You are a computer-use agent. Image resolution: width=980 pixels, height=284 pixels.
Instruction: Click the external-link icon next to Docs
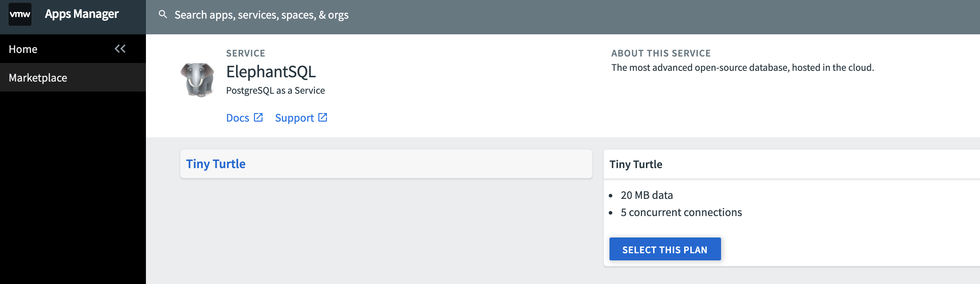[x=258, y=118]
